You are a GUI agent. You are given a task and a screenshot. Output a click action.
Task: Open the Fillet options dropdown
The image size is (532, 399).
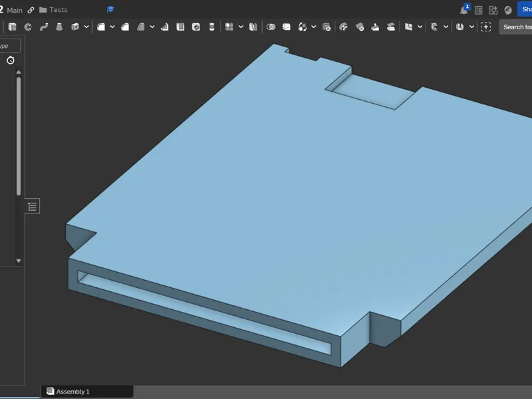tap(112, 27)
